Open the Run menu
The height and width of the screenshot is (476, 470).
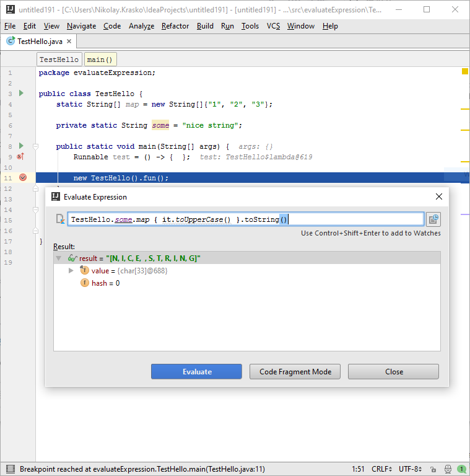coord(227,26)
